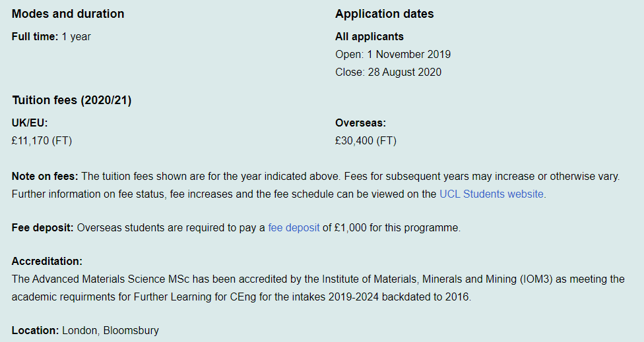This screenshot has width=644, height=342.
Task: Select the Open: 1 November 2019 date
Action: pyautogui.click(x=393, y=54)
